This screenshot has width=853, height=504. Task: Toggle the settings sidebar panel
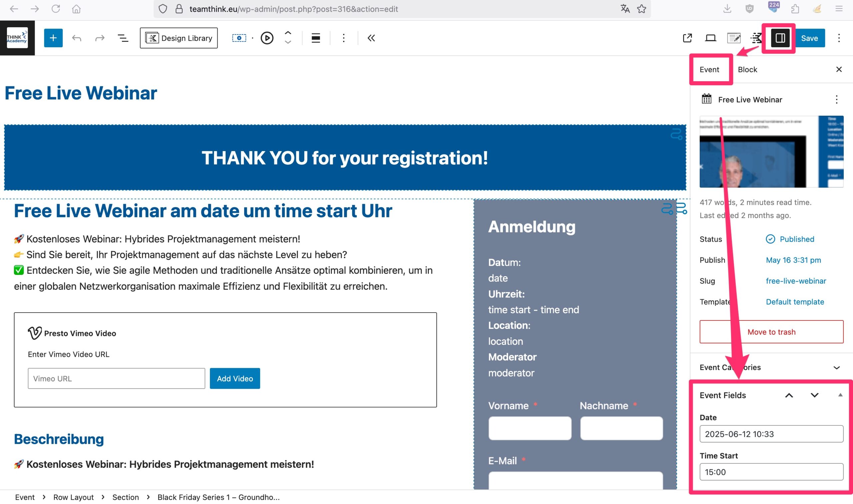780,38
